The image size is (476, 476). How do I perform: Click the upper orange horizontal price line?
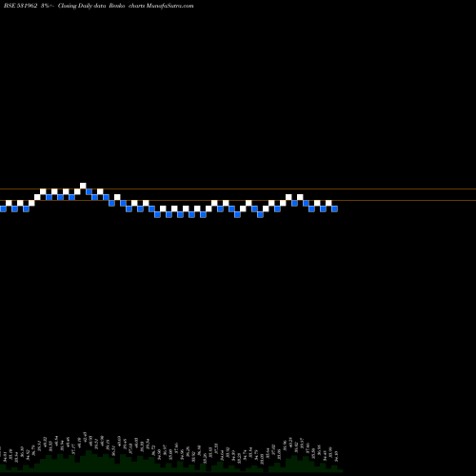[238, 189]
